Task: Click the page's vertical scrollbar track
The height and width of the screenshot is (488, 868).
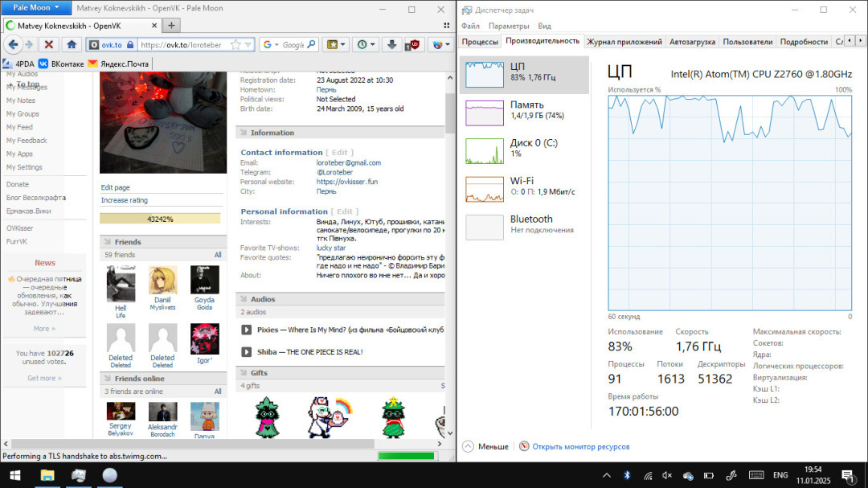Action: (x=450, y=281)
